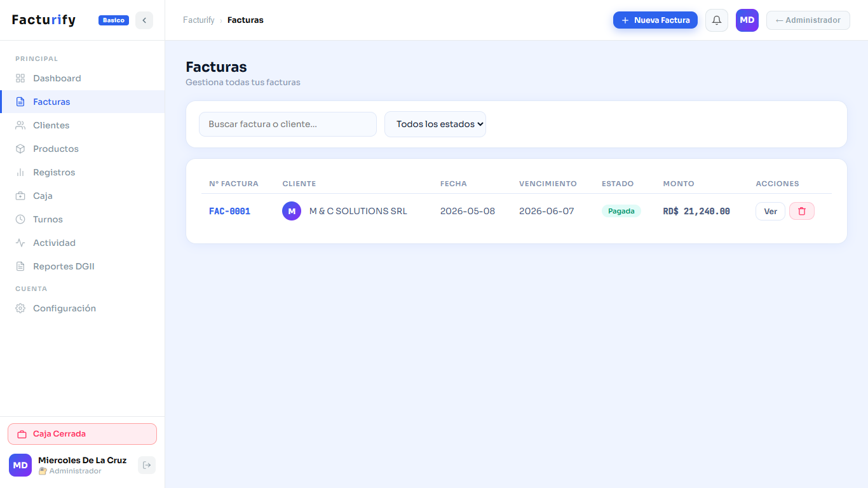Collapse the sidebar with the chevron button
Viewport: 868px width, 488px height.
144,20
